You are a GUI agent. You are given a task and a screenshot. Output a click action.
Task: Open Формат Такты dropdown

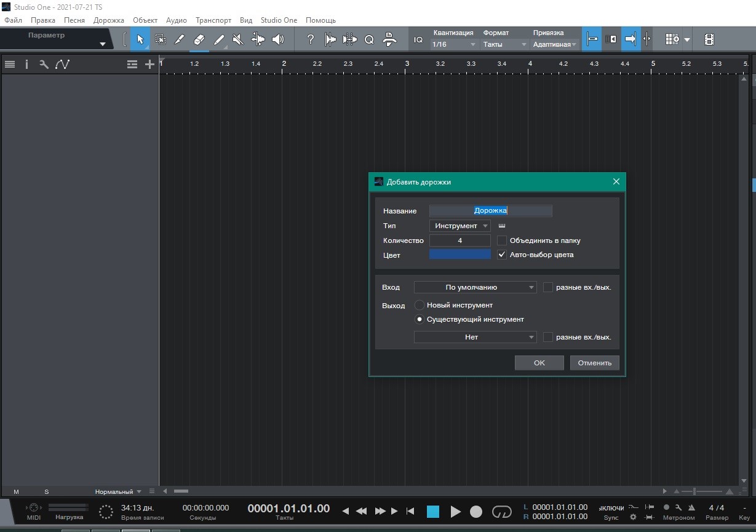pos(505,44)
